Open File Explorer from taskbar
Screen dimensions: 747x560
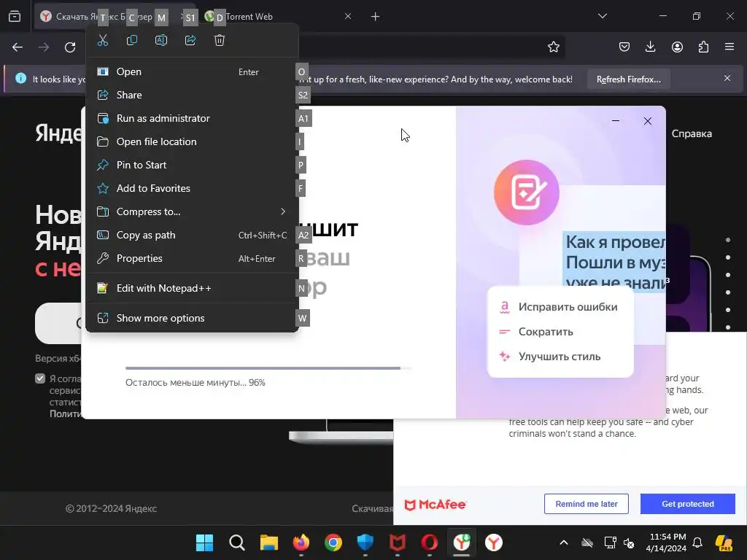(269, 542)
